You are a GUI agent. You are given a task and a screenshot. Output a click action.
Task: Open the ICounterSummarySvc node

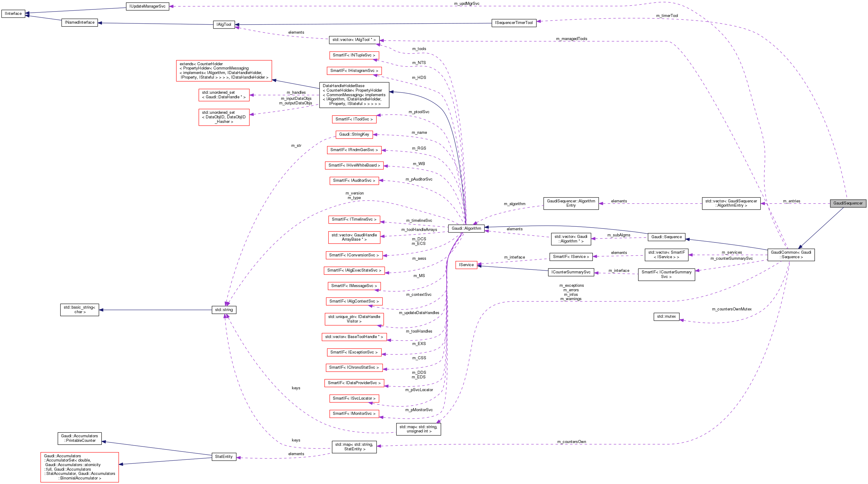pos(571,272)
